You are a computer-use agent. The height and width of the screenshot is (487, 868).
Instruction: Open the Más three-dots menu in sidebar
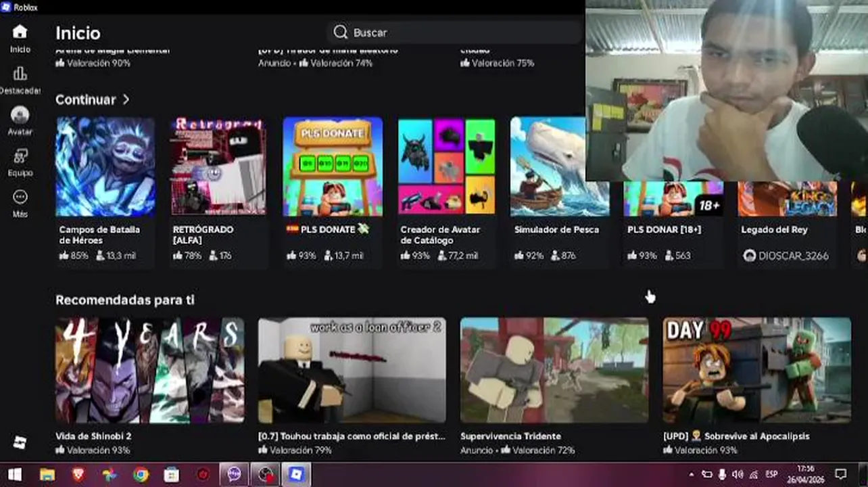[x=20, y=197]
